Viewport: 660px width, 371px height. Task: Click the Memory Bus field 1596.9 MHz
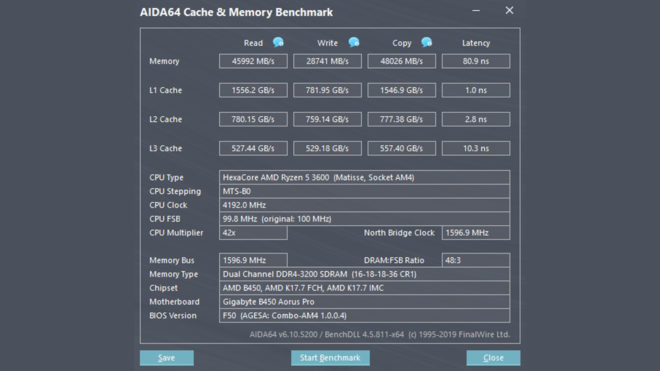tap(253, 260)
